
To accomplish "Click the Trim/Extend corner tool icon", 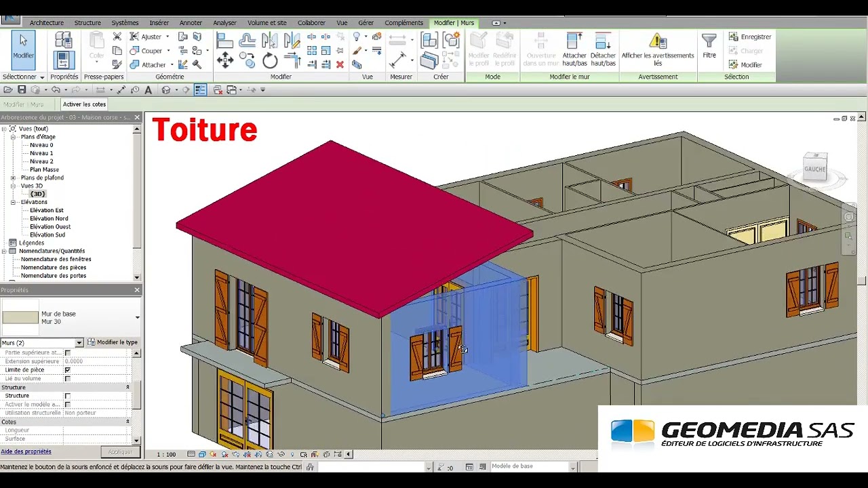I will (292, 61).
